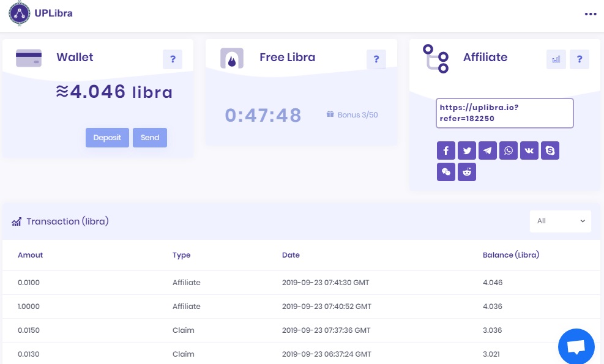Screen dimensions: 604x364
Task: Click the 3.036 balance cell
Action: 492,330
